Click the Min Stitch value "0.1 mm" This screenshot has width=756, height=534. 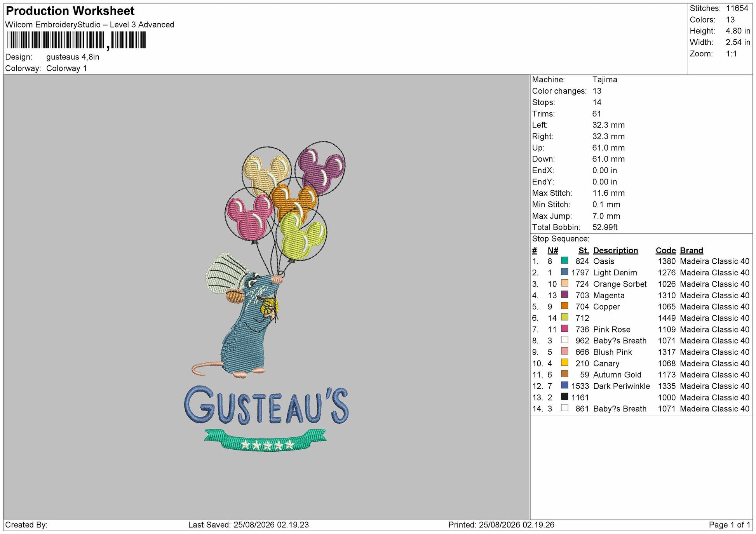click(606, 204)
